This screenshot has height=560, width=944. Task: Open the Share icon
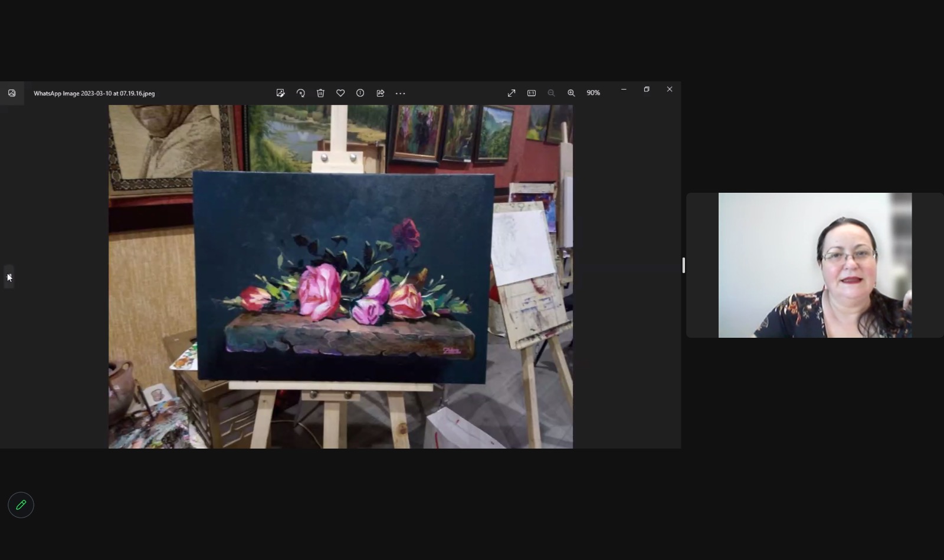(381, 93)
